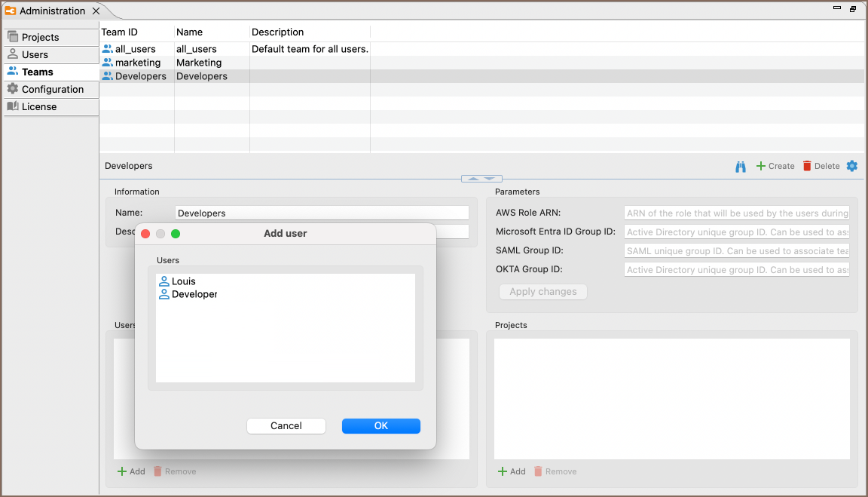
Task: Click the Create team button
Action: (x=775, y=166)
